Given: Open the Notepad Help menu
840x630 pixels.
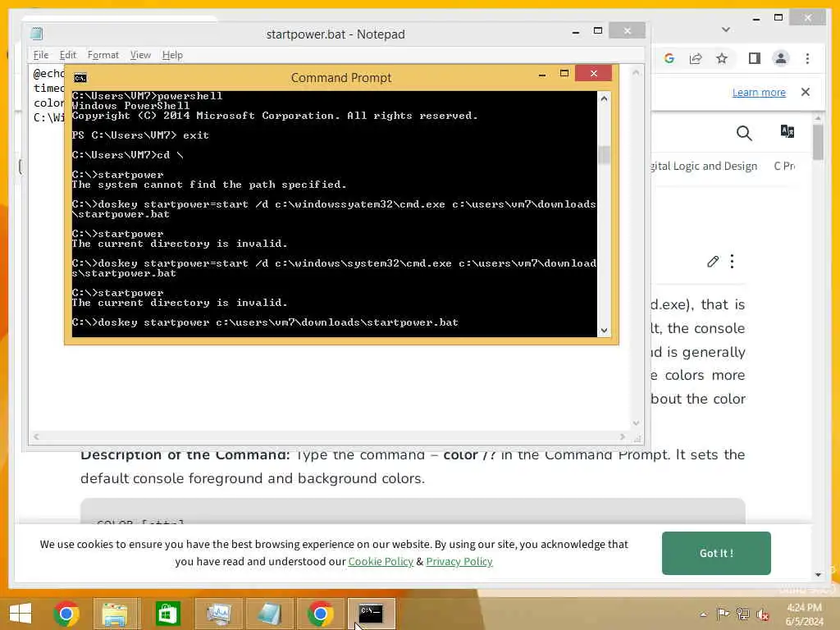Looking at the screenshot, I should click(172, 55).
